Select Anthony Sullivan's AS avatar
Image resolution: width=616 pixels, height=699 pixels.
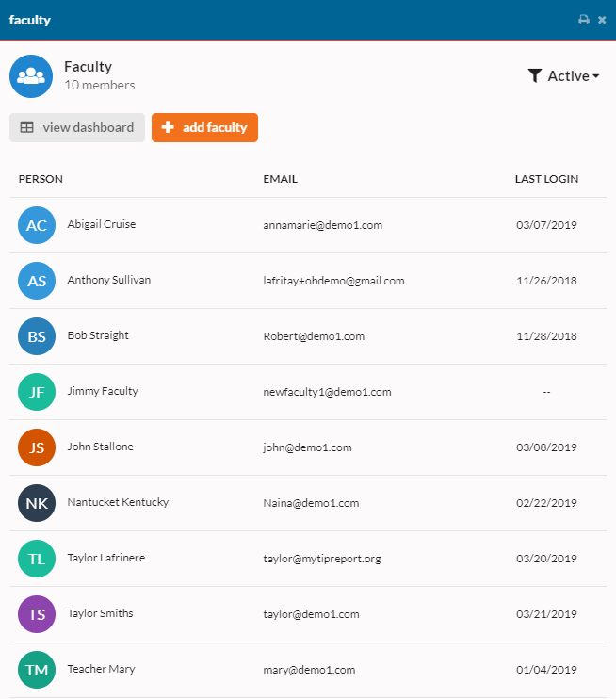(x=37, y=281)
